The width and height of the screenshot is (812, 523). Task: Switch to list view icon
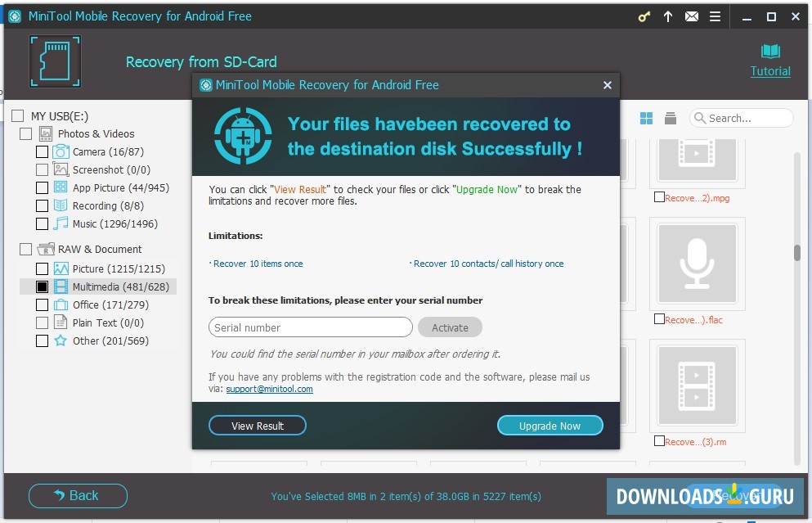pyautogui.click(x=670, y=118)
